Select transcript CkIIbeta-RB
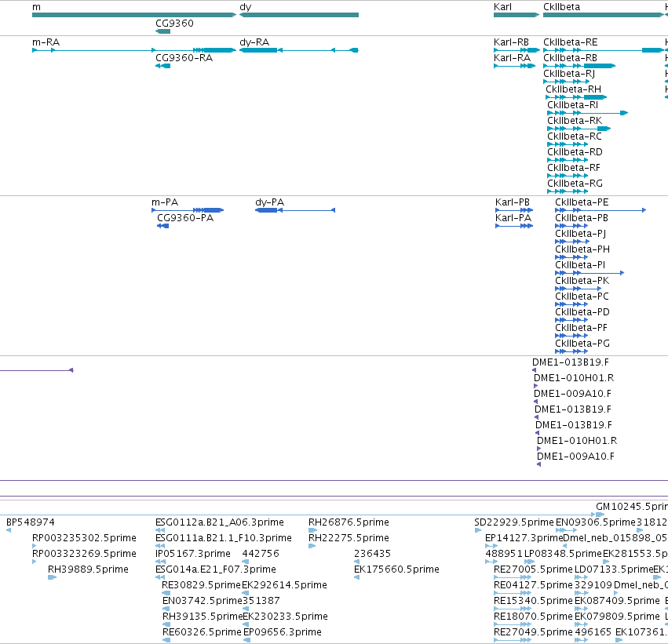The width and height of the screenshot is (668, 644). click(570, 58)
